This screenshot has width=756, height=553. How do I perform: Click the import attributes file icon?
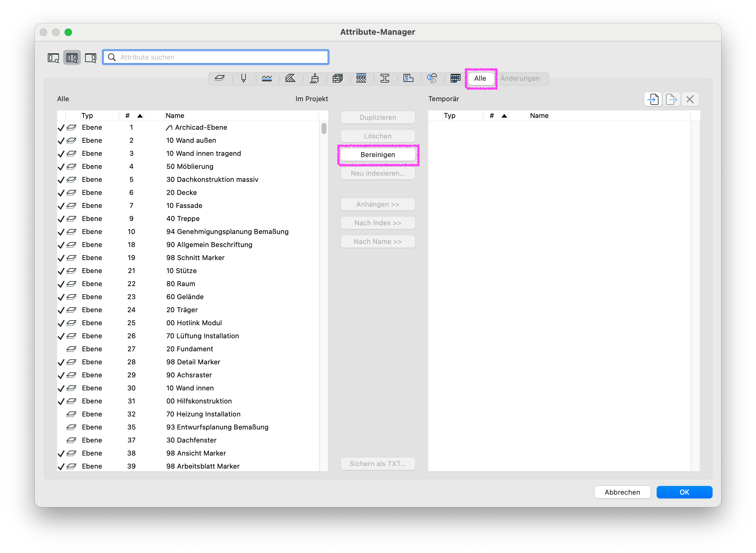point(653,99)
